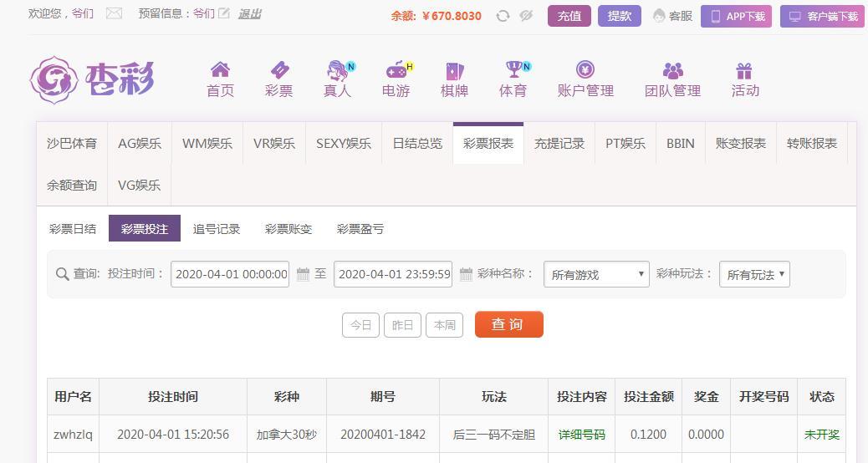Expand the 所有玩法 dropdown
This screenshot has width=868, height=463.
click(754, 274)
